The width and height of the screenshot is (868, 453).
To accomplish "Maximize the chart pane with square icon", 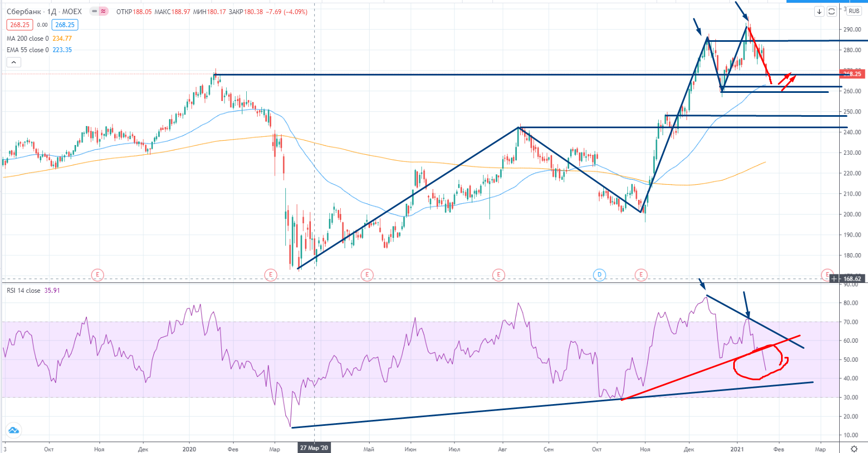I will tap(832, 11).
